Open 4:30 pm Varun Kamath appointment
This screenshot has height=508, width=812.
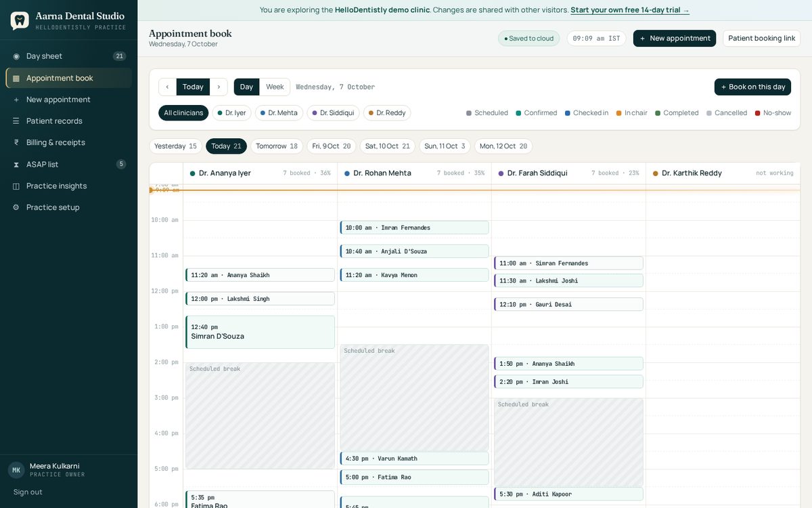coord(414,459)
